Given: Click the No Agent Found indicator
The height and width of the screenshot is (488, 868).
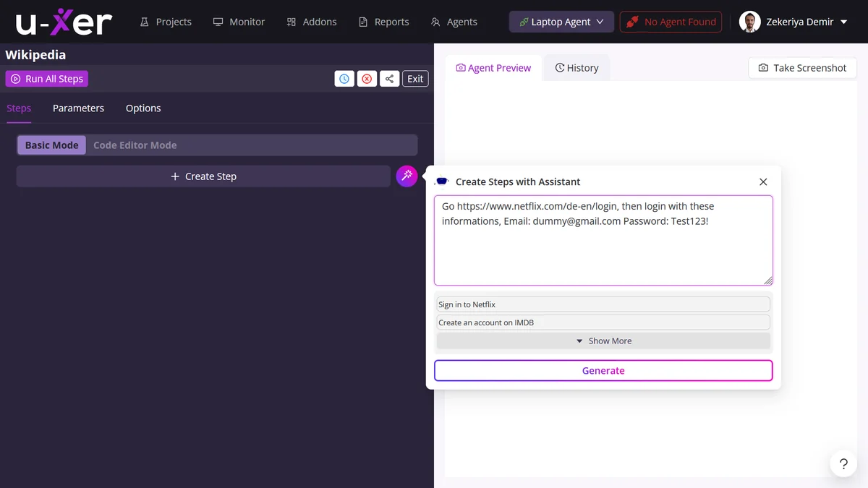Looking at the screenshot, I should pyautogui.click(x=671, y=22).
